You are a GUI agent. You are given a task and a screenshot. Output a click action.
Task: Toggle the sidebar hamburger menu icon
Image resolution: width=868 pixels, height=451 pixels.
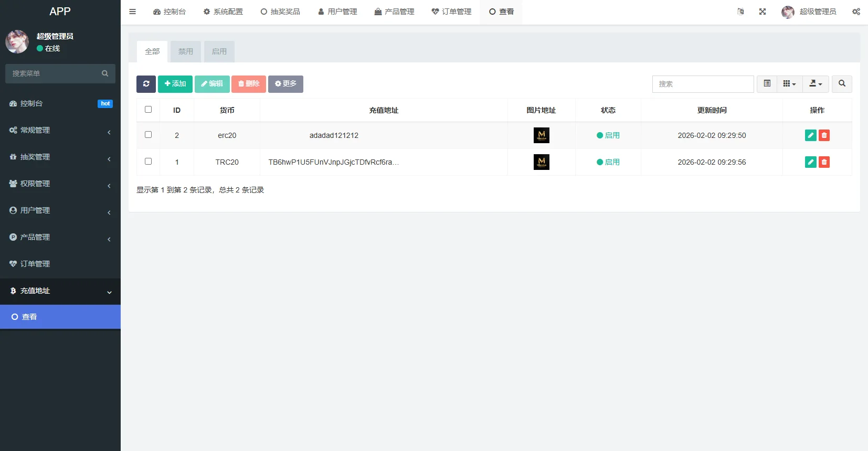click(133, 12)
